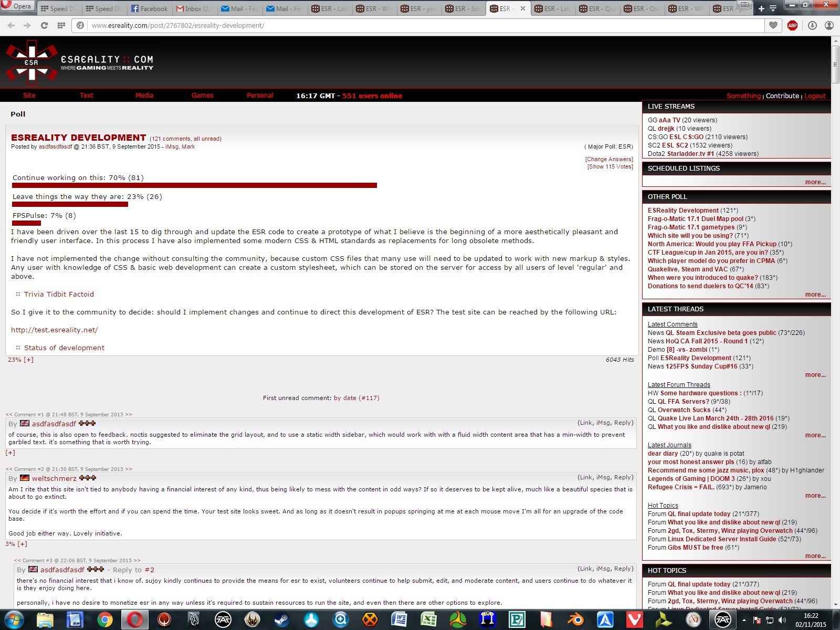Open Vivaldi browser from taskbar

pos(635,620)
